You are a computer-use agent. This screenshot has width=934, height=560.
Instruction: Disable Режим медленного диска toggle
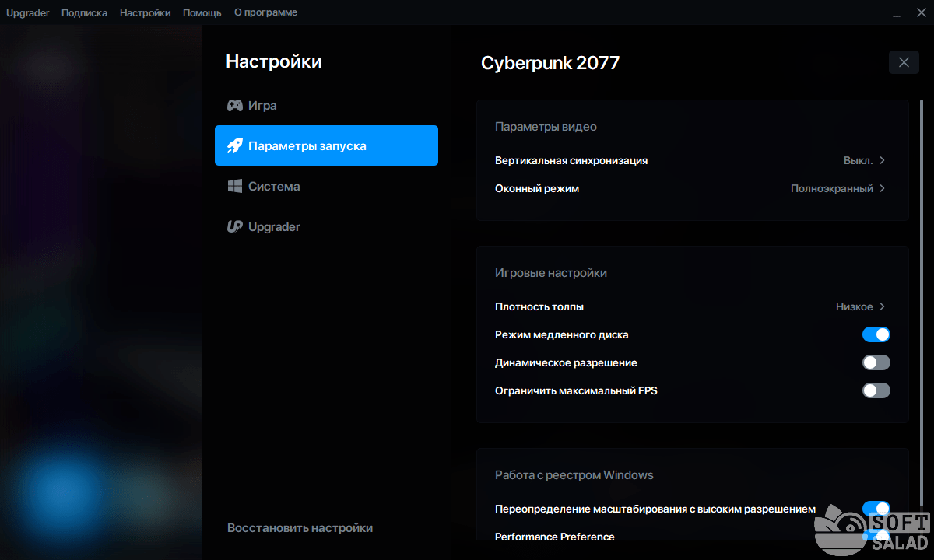(876, 334)
